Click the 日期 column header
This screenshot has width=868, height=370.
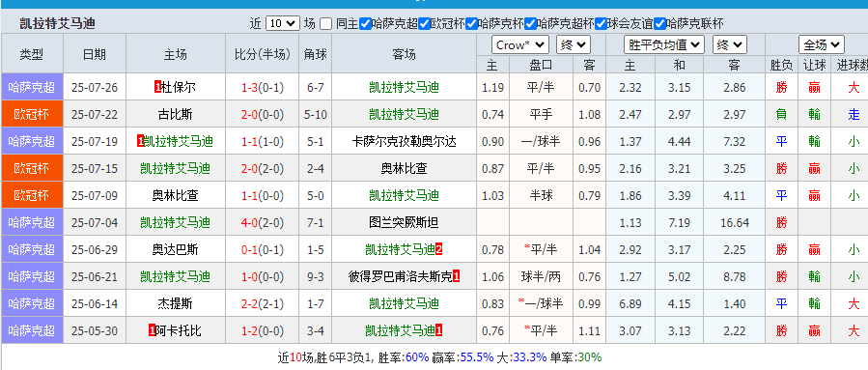(x=94, y=54)
